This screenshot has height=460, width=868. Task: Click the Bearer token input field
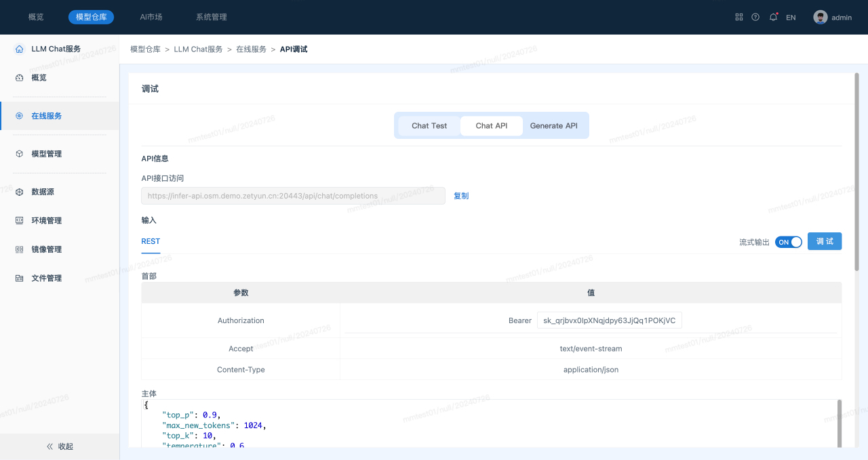click(x=609, y=320)
